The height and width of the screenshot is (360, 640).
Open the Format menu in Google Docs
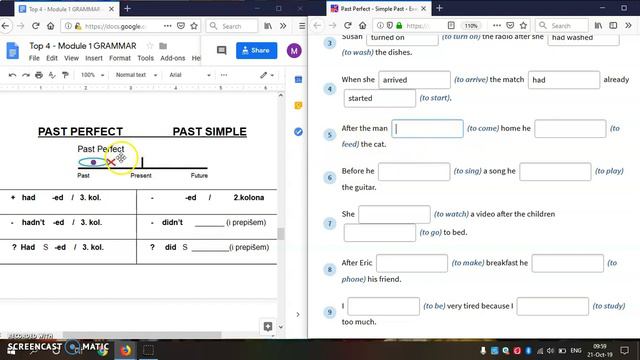tap(120, 58)
